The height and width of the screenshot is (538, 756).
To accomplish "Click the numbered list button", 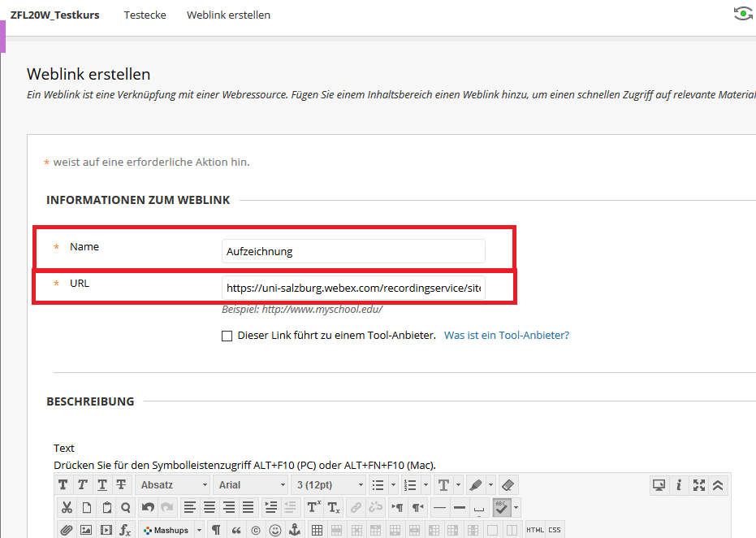I will click(x=411, y=485).
